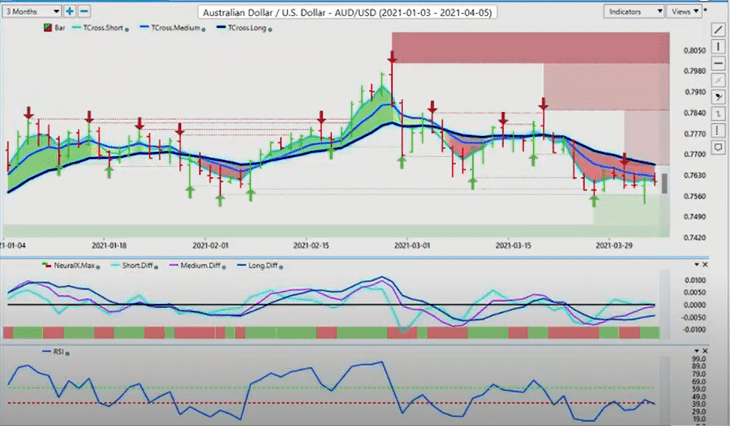Click the 2021-03-15 date axis label

pos(513,245)
